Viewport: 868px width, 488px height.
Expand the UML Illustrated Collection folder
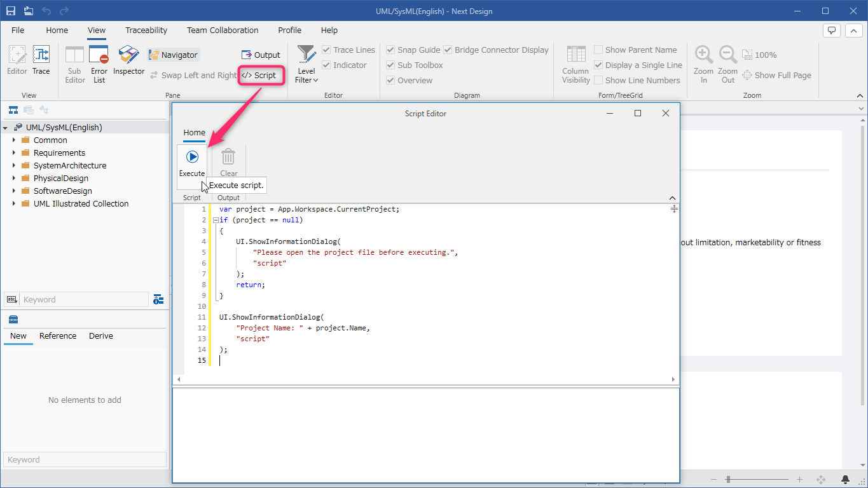(13, 203)
